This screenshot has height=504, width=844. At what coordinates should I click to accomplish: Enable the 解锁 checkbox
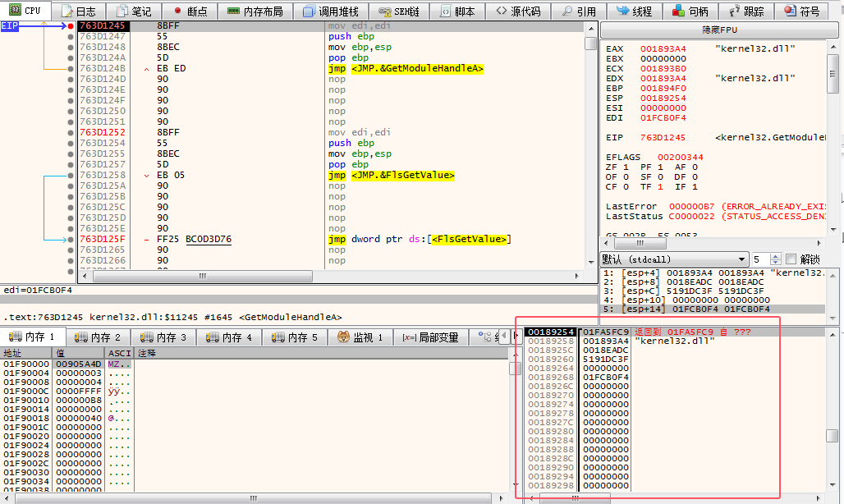coord(791,259)
